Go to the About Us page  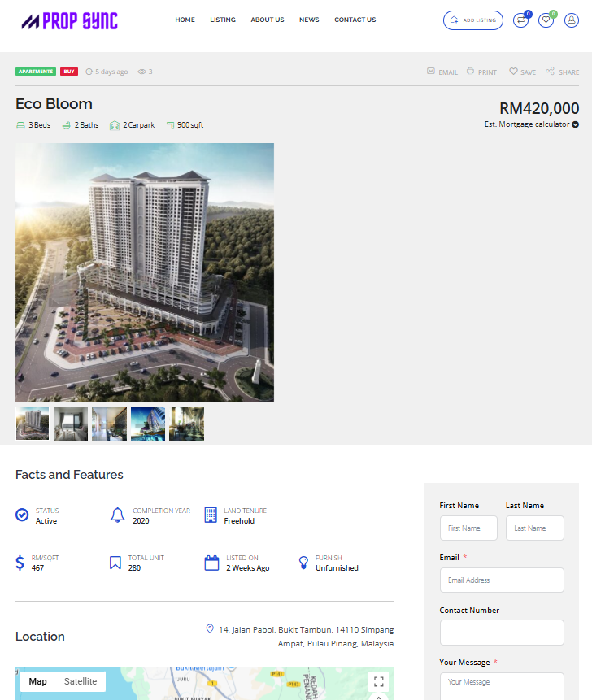268,20
